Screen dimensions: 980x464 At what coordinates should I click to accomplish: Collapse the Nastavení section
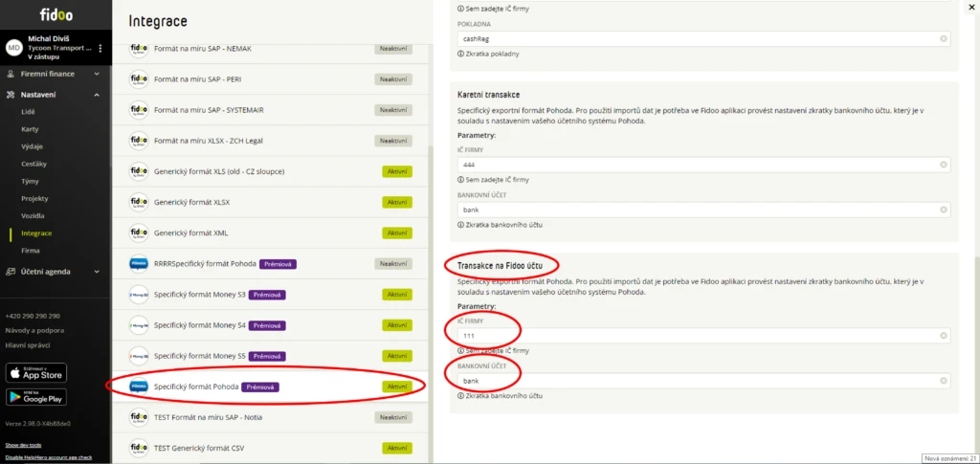(97, 95)
